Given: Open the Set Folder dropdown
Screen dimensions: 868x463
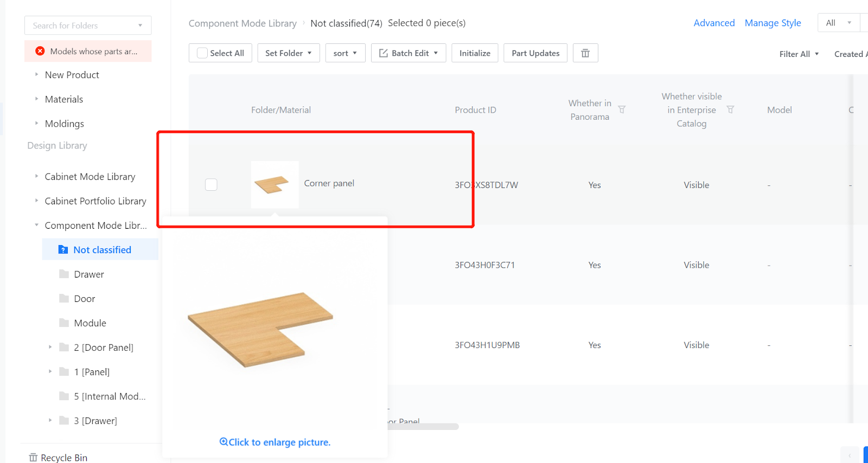Looking at the screenshot, I should 288,53.
